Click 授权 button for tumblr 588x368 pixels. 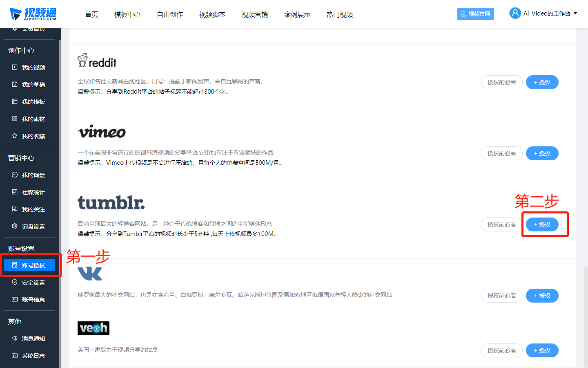click(x=542, y=224)
